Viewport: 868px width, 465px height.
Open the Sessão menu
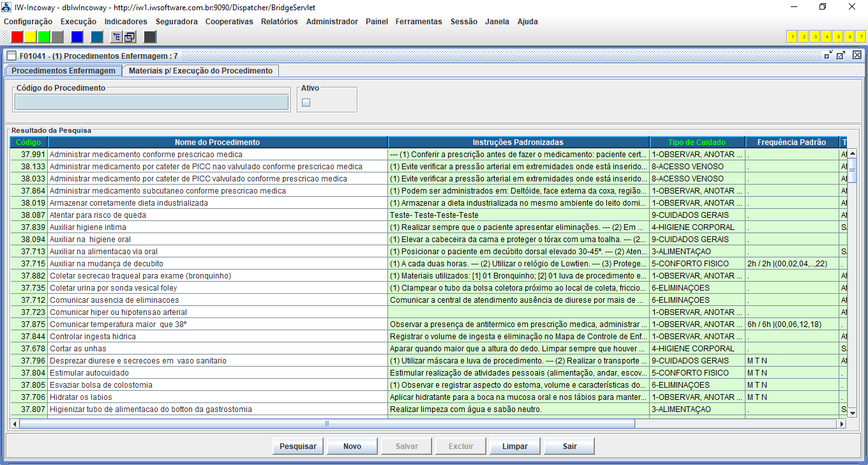tap(463, 21)
